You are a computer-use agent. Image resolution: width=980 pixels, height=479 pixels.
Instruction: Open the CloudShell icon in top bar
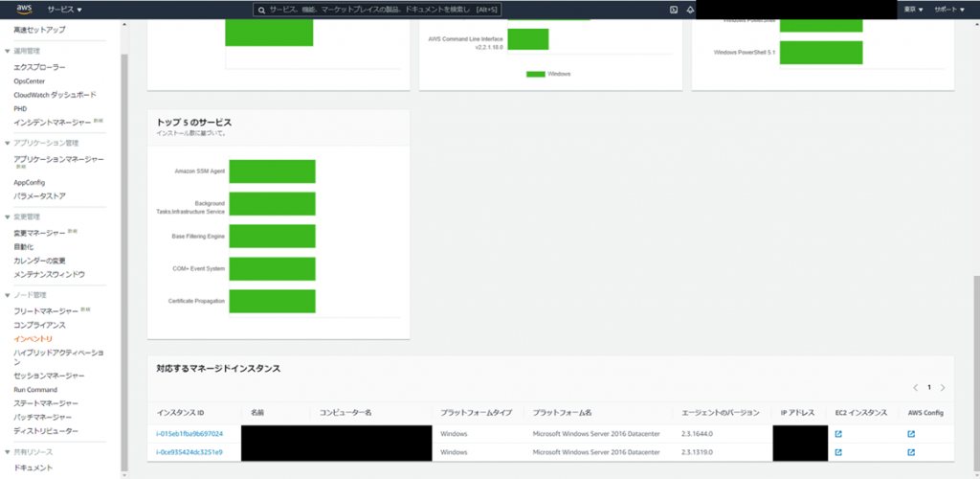[674, 10]
